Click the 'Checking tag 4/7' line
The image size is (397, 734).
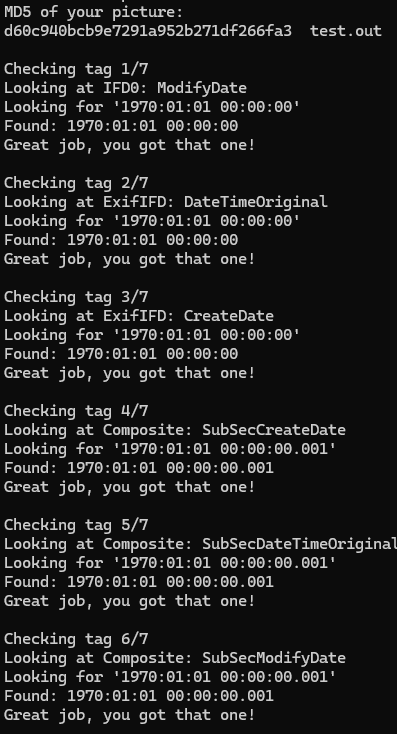point(76,411)
